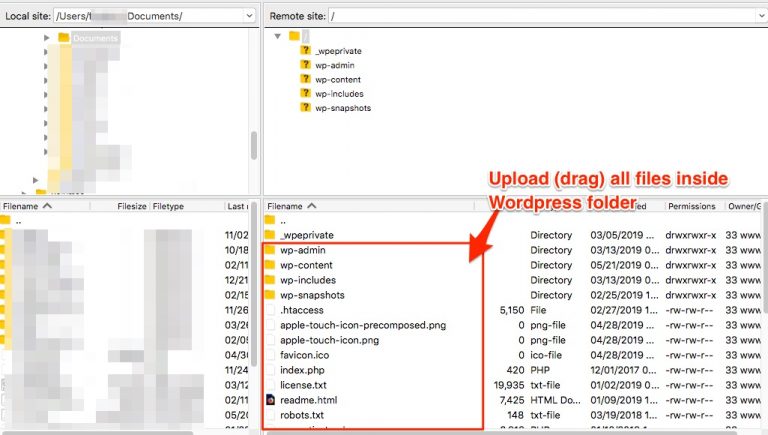768x435 pixels.
Task: Click the HTML Do... filetype of readme.html
Action: pyautogui.click(x=555, y=400)
